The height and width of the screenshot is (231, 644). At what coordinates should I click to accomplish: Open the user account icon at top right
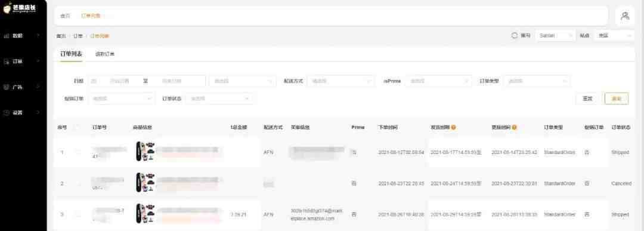tap(625, 16)
